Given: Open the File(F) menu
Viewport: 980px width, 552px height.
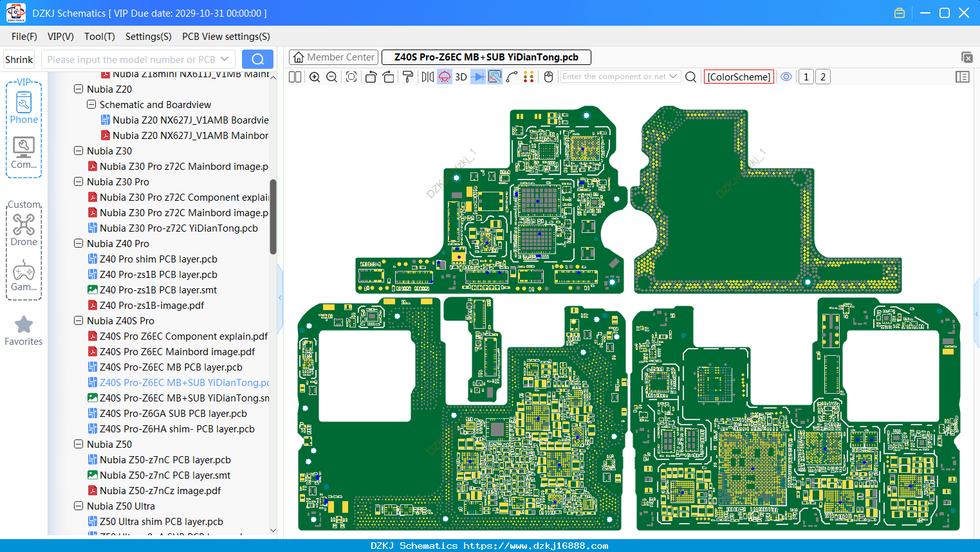Looking at the screenshot, I should (x=24, y=37).
